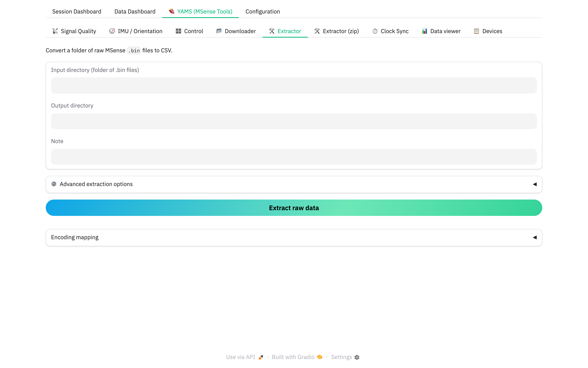Expand Advanced extraction options with its arrow

[535, 184]
